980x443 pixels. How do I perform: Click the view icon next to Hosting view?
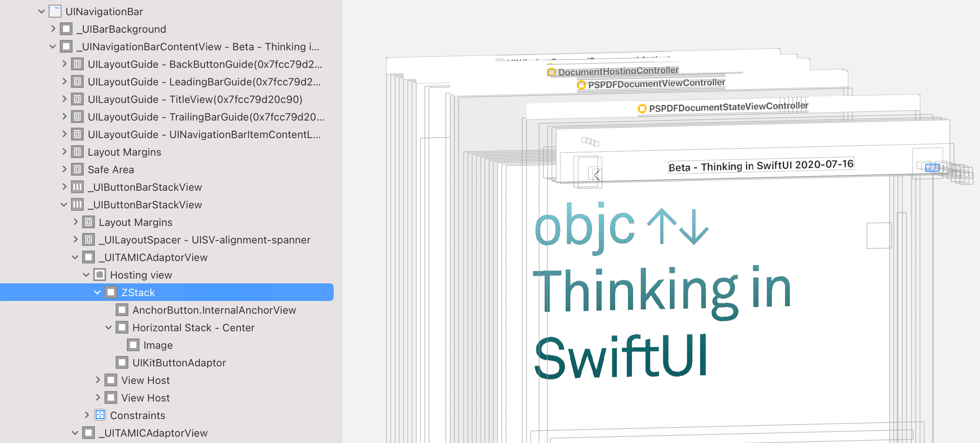pyautogui.click(x=99, y=275)
